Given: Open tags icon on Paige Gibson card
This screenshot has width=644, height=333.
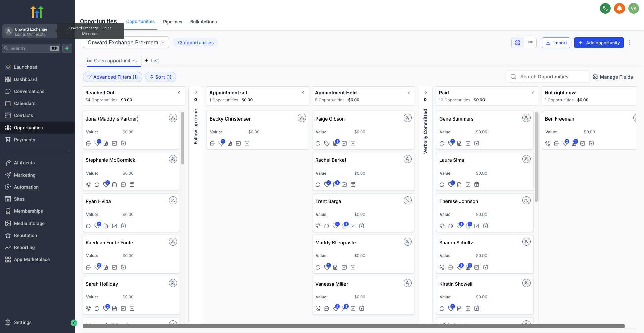Looking at the screenshot, I should pos(327,143).
